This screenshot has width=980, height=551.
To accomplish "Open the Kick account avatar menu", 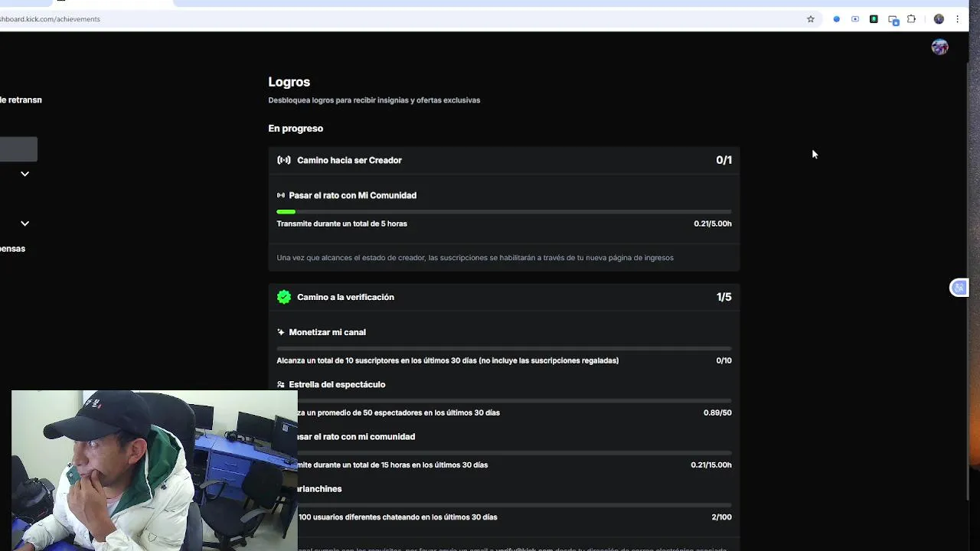I will (939, 47).
